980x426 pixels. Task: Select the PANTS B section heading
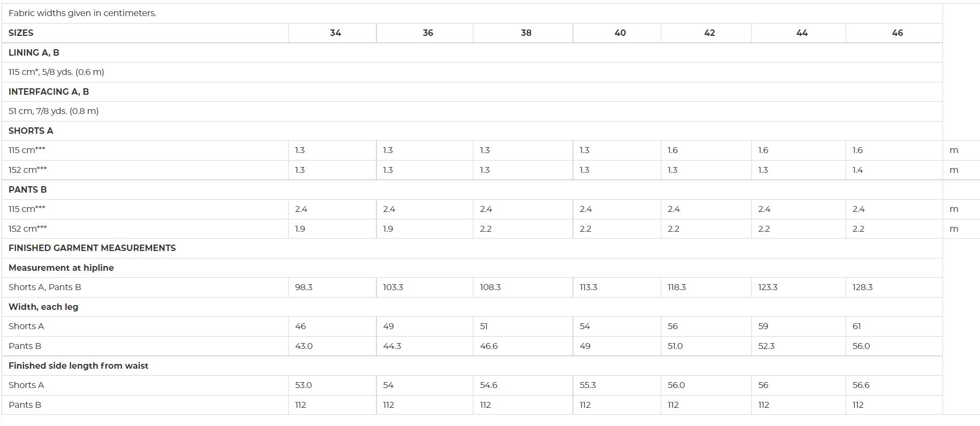click(28, 189)
